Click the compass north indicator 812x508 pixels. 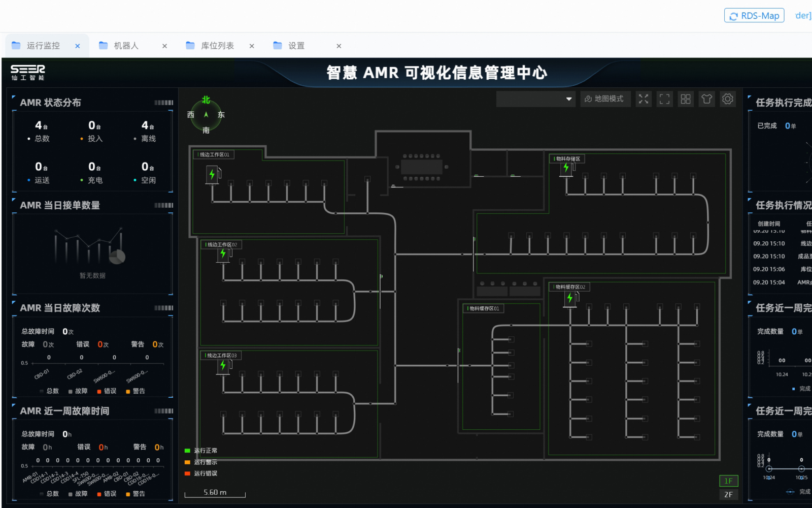pyautogui.click(x=206, y=100)
